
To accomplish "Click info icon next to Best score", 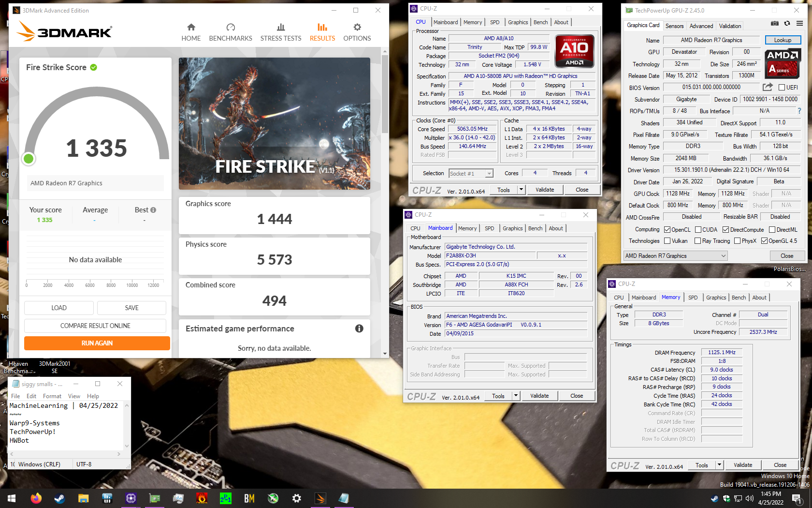I will (153, 210).
